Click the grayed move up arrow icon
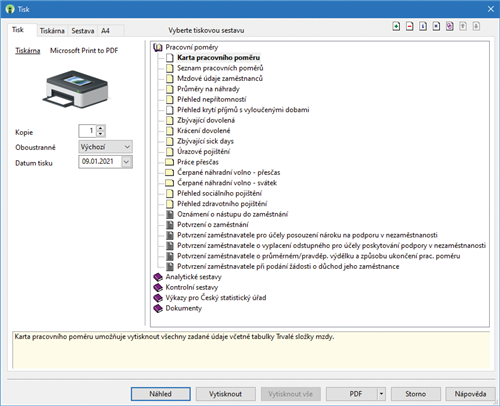The height and width of the screenshot is (406, 500). tap(463, 26)
